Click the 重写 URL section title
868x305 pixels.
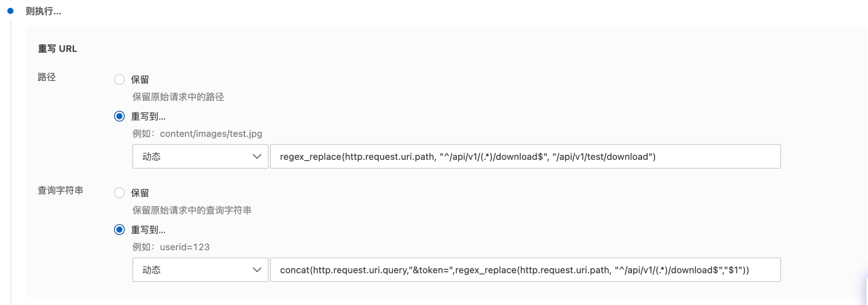(x=57, y=49)
